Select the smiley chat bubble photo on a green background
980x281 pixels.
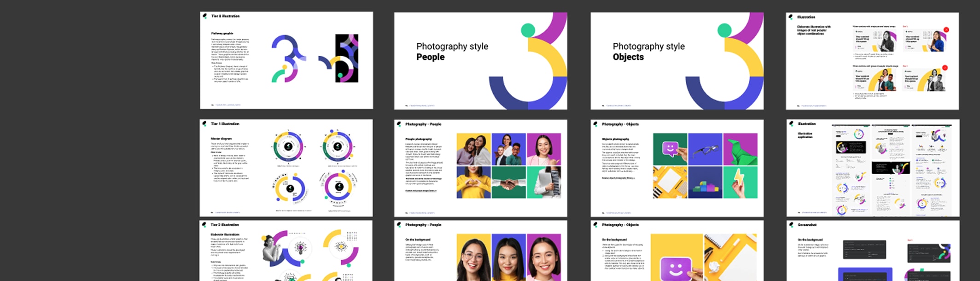coord(670,149)
